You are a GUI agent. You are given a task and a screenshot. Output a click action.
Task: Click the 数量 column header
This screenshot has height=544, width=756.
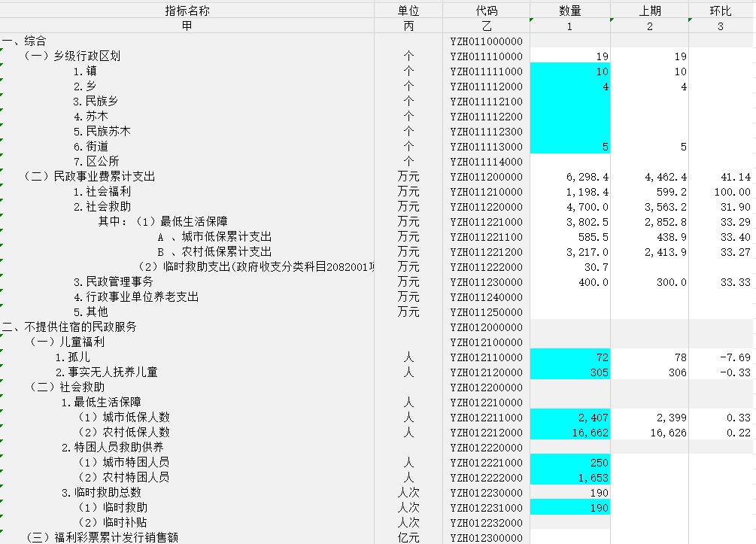[x=570, y=11]
